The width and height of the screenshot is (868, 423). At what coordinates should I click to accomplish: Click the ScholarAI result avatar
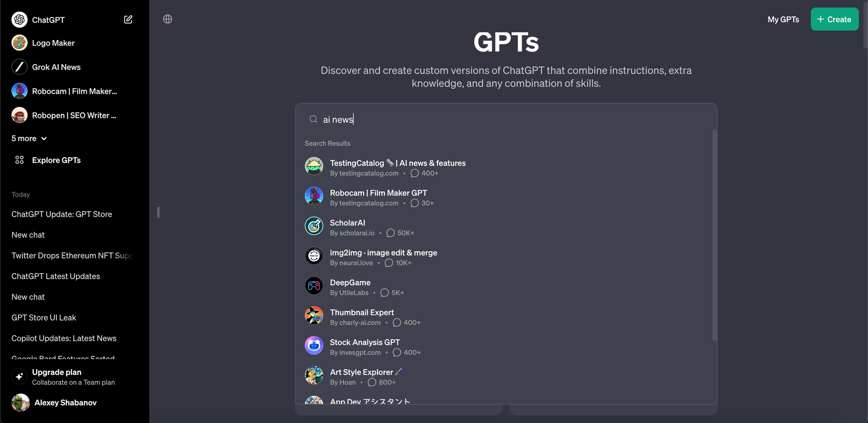pos(314,226)
